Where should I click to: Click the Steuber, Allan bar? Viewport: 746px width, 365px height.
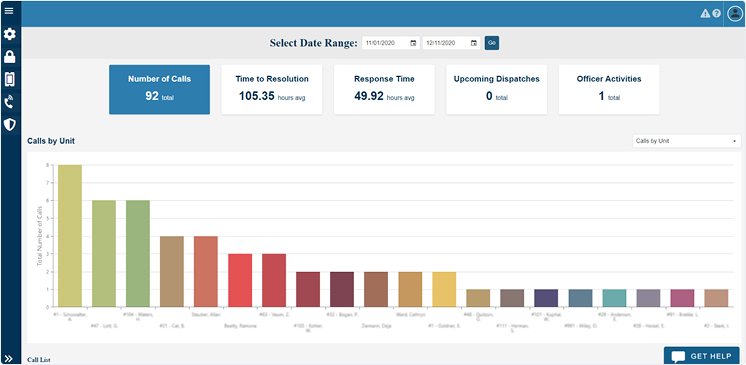point(206,271)
